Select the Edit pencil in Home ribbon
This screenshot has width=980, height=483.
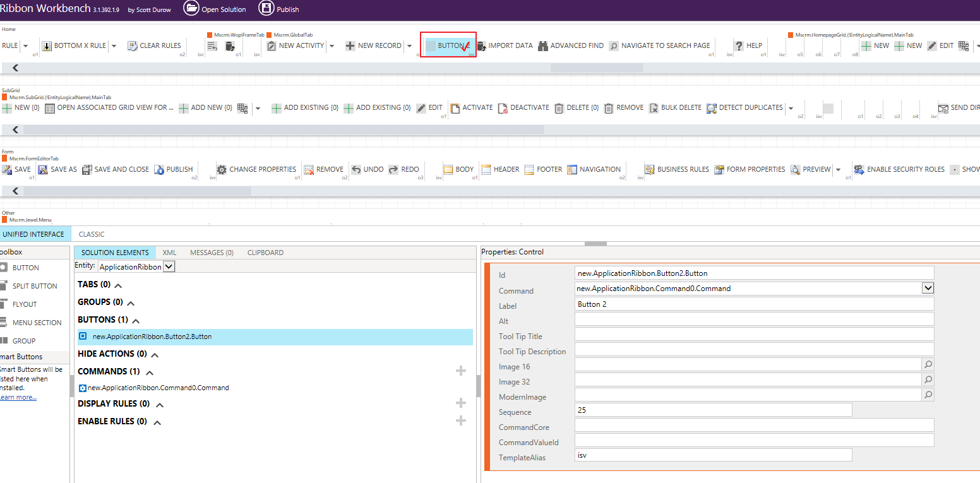coord(940,45)
